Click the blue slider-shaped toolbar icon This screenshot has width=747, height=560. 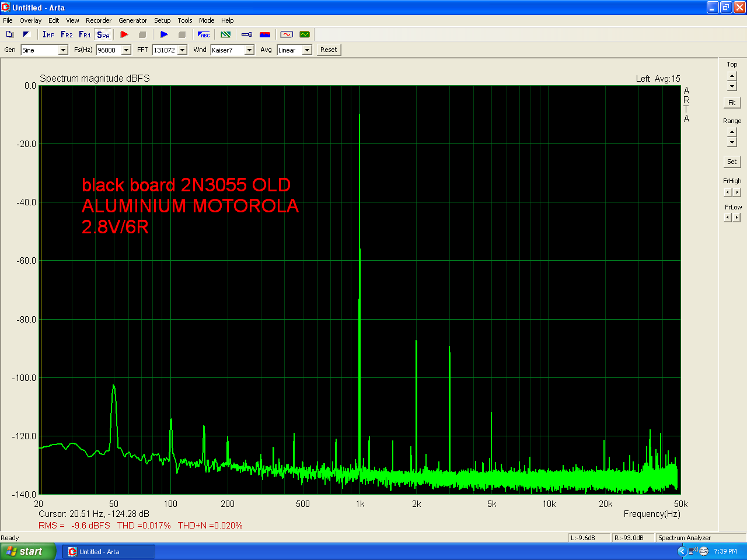tap(247, 34)
